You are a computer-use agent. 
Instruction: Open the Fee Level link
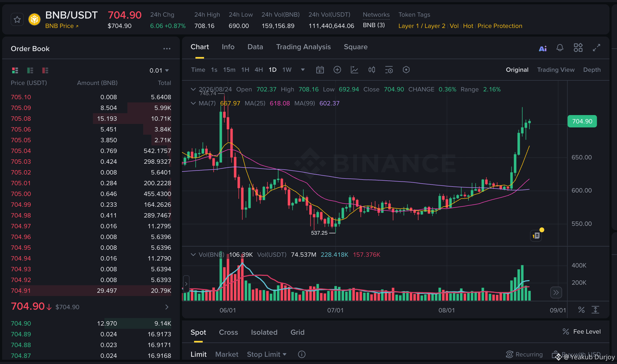582,332
